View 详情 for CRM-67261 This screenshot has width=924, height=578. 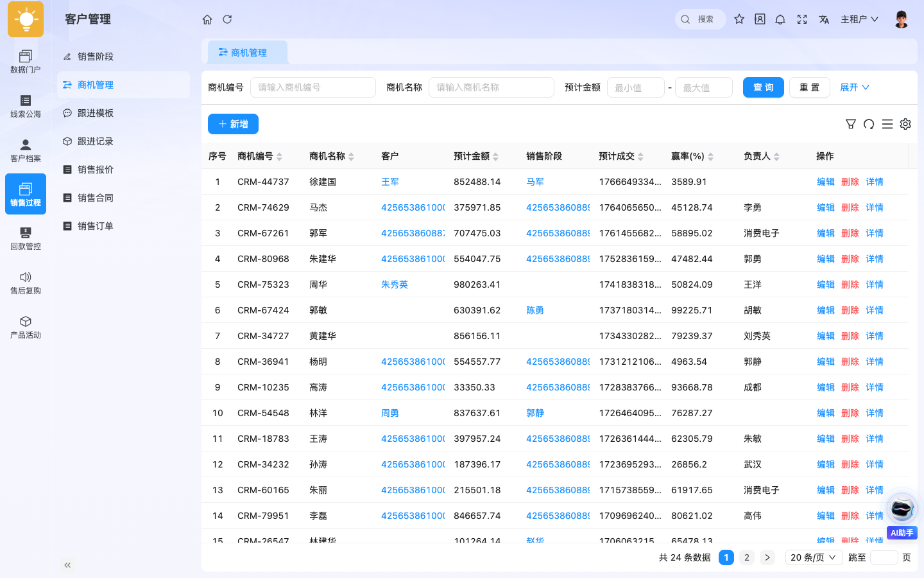(x=875, y=233)
